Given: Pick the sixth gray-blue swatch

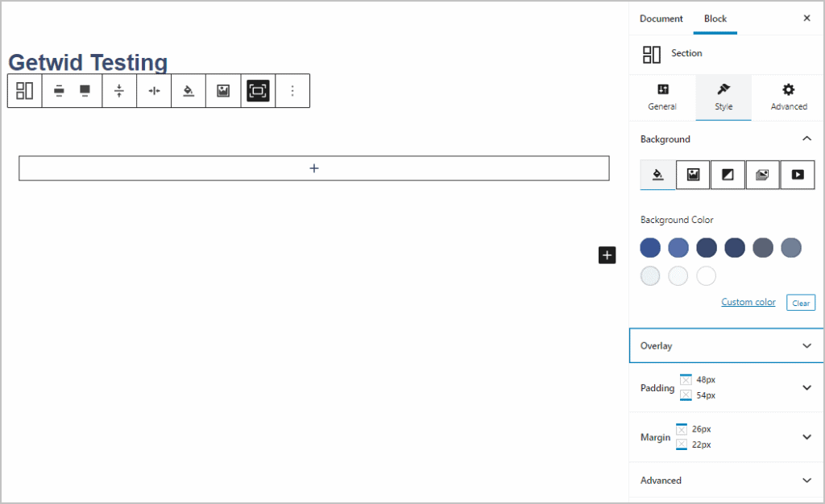Looking at the screenshot, I should click(x=791, y=247).
